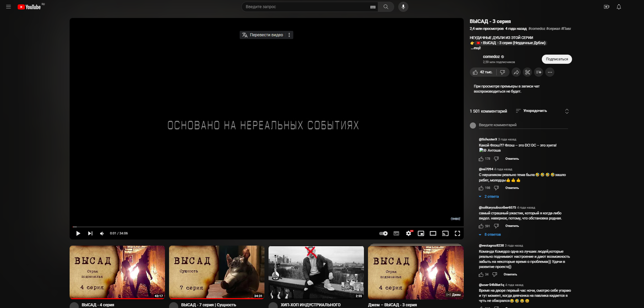
Task: Click the search magnifier button
Action: [386, 7]
